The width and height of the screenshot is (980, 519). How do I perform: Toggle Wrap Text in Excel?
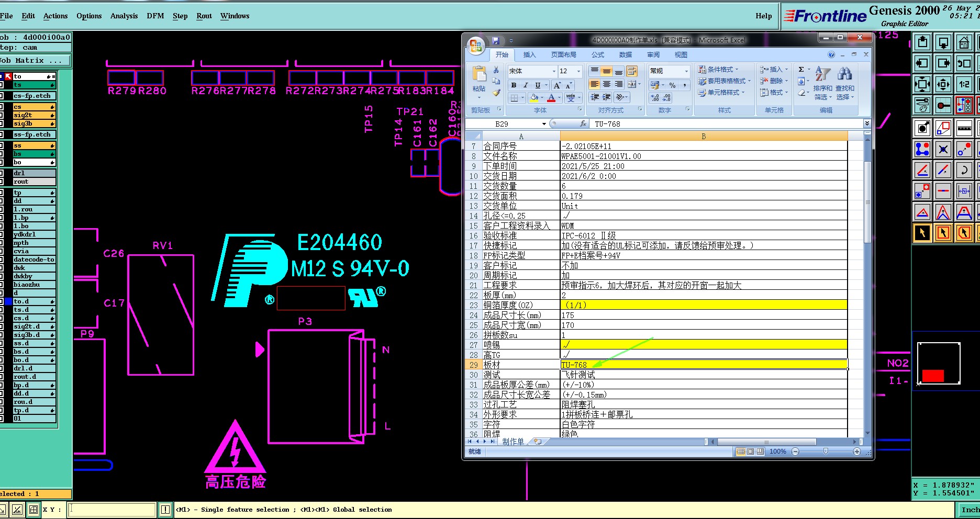[632, 71]
